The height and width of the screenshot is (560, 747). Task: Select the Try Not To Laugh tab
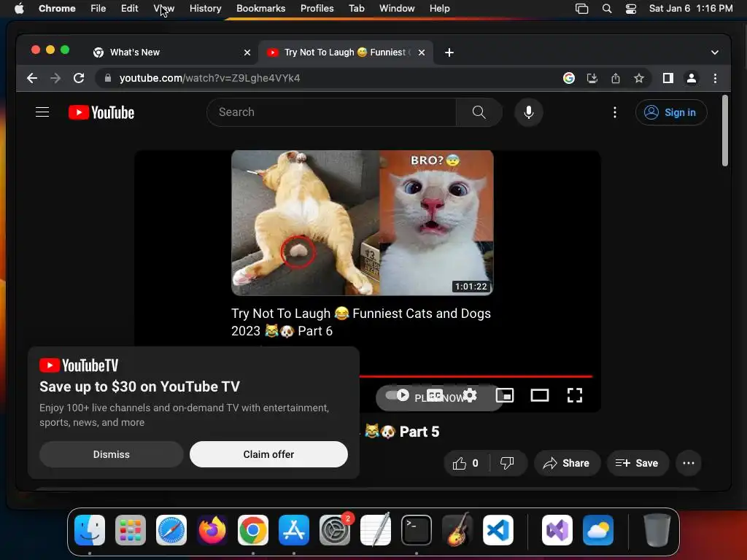coord(344,52)
